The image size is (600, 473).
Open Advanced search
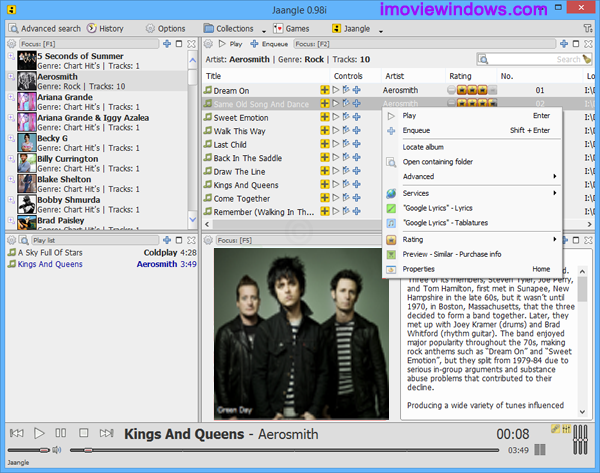pyautogui.click(x=45, y=29)
